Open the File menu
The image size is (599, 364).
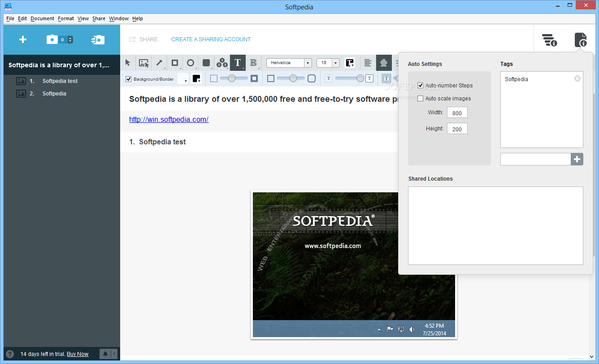click(10, 18)
